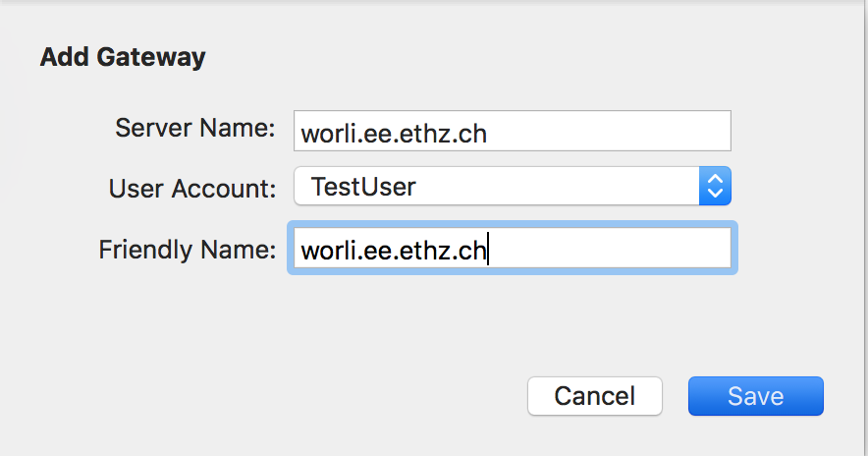Place cursor in worli.ee.ethz.ch of Friendly Name
The height and width of the screenshot is (456, 868).
pyautogui.click(x=394, y=250)
